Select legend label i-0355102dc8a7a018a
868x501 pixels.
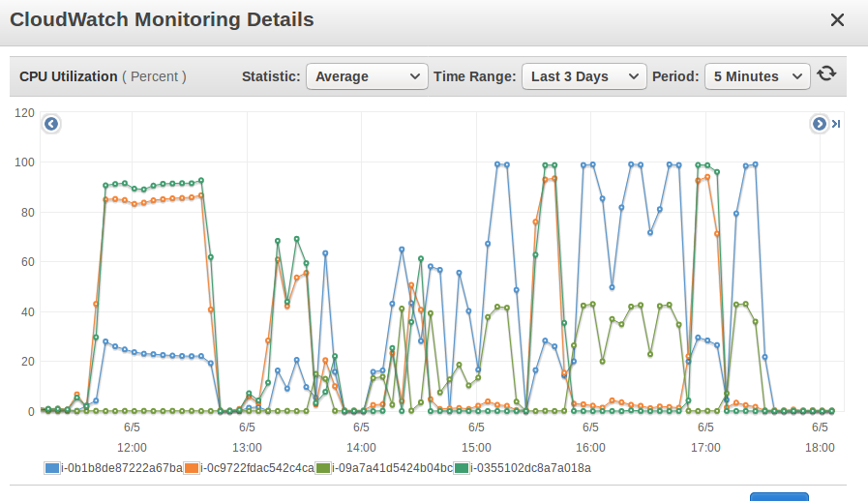tap(530, 468)
